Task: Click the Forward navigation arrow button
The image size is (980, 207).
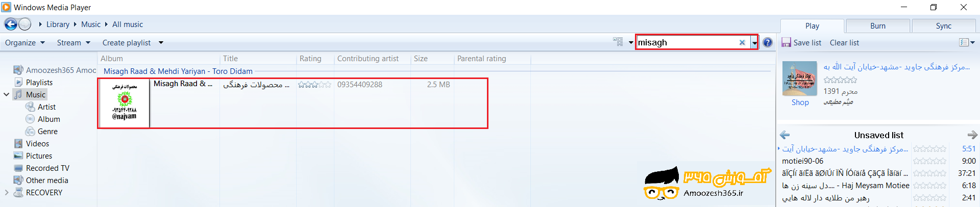Action: (x=25, y=24)
